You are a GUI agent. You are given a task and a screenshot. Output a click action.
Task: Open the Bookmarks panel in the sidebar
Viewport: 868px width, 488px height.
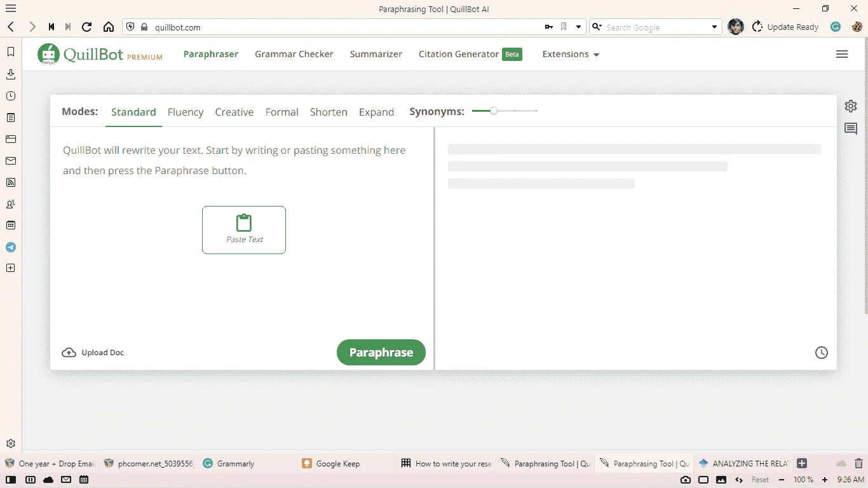coord(11,52)
